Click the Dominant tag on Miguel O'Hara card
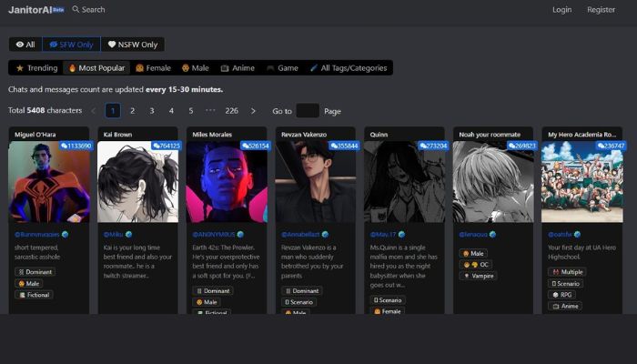 pos(35,271)
